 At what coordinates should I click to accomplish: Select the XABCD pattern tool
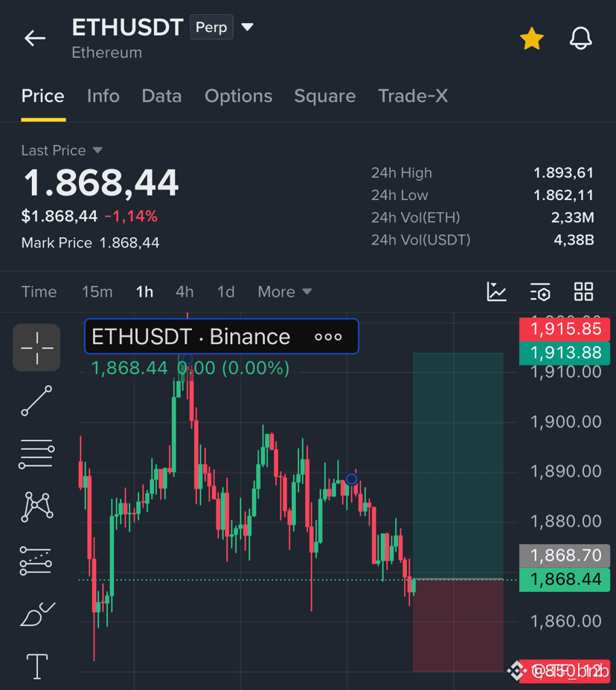[x=36, y=507]
